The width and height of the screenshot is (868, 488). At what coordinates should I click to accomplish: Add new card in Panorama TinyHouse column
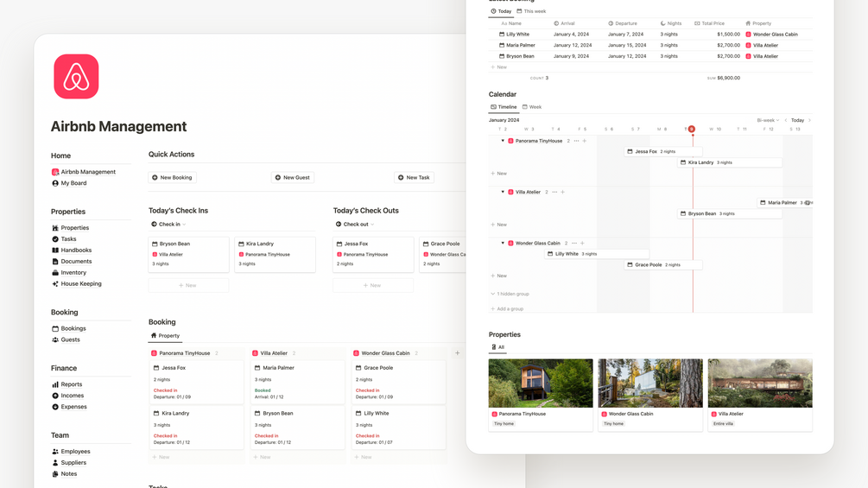(x=162, y=457)
